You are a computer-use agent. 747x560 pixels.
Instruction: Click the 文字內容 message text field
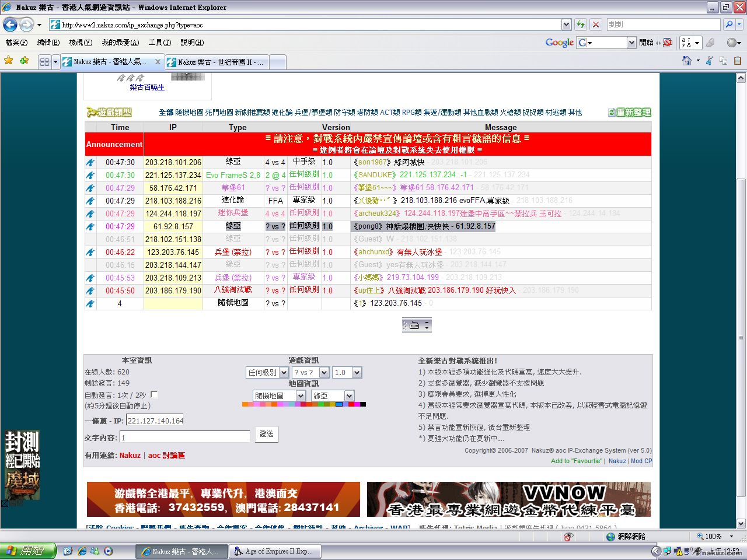pos(185,437)
